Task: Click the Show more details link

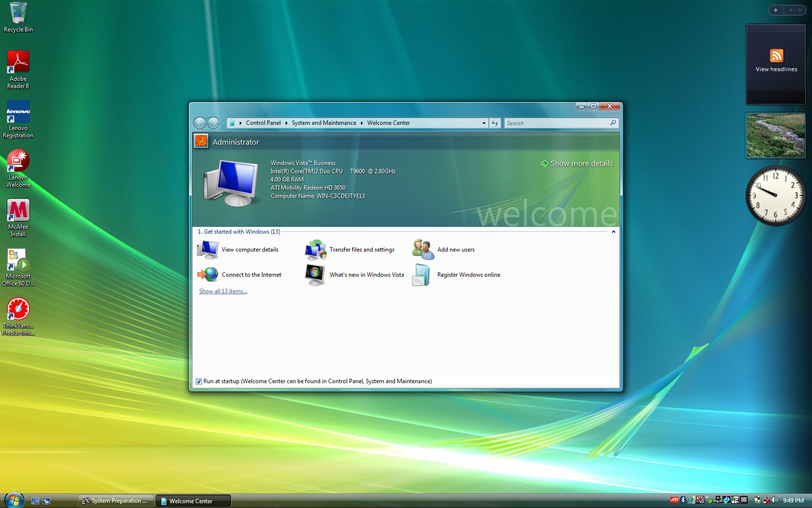Action: [577, 164]
